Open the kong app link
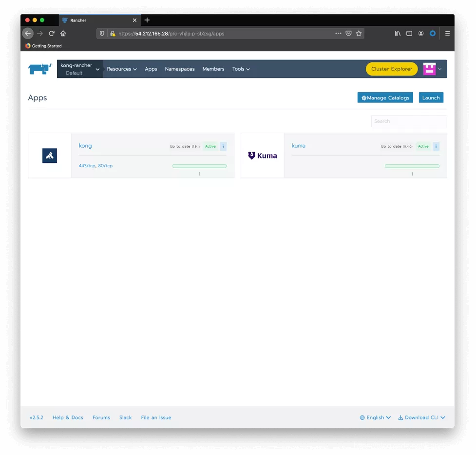 pos(85,146)
